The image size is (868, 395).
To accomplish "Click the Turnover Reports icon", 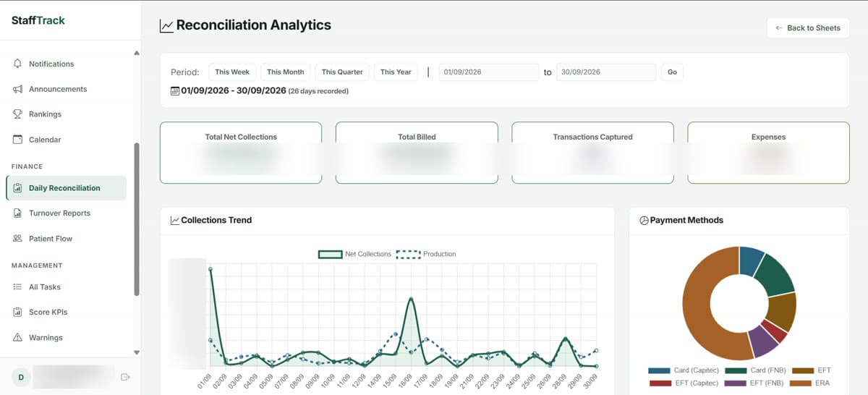I will pyautogui.click(x=17, y=213).
